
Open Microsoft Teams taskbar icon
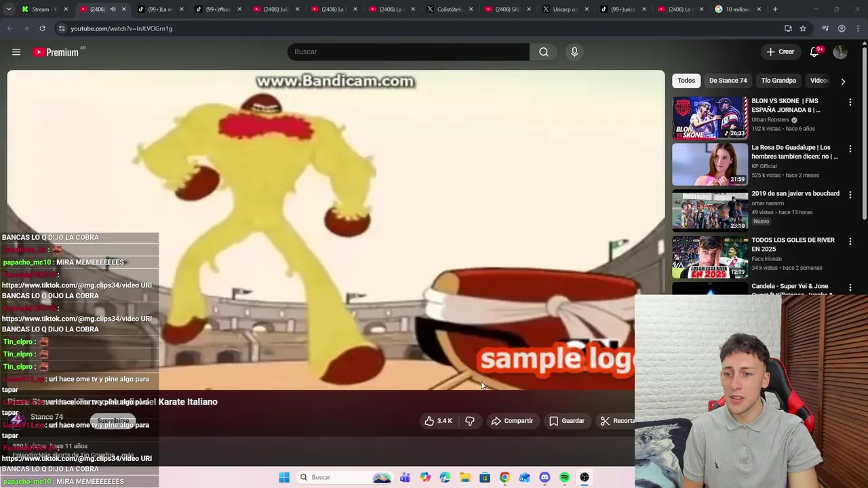(x=405, y=477)
